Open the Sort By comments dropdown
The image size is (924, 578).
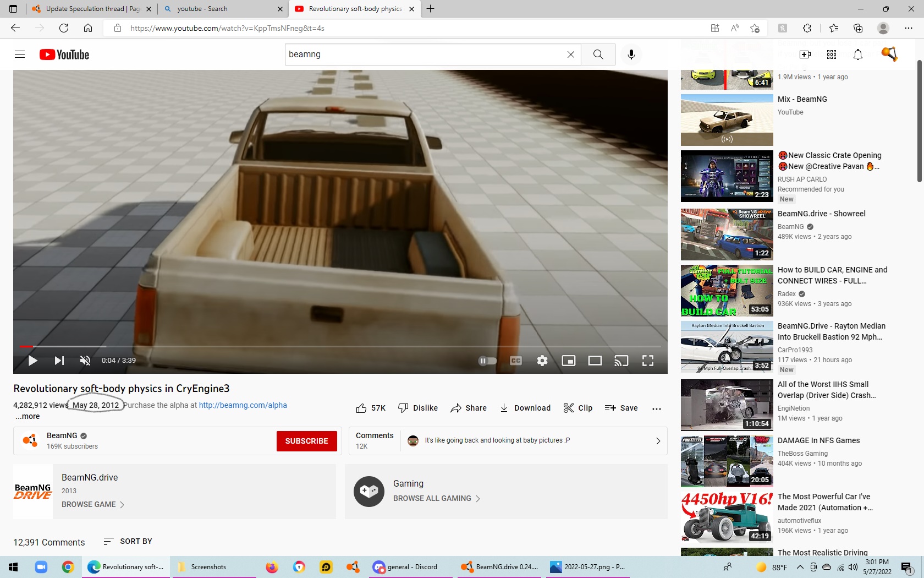tap(128, 542)
